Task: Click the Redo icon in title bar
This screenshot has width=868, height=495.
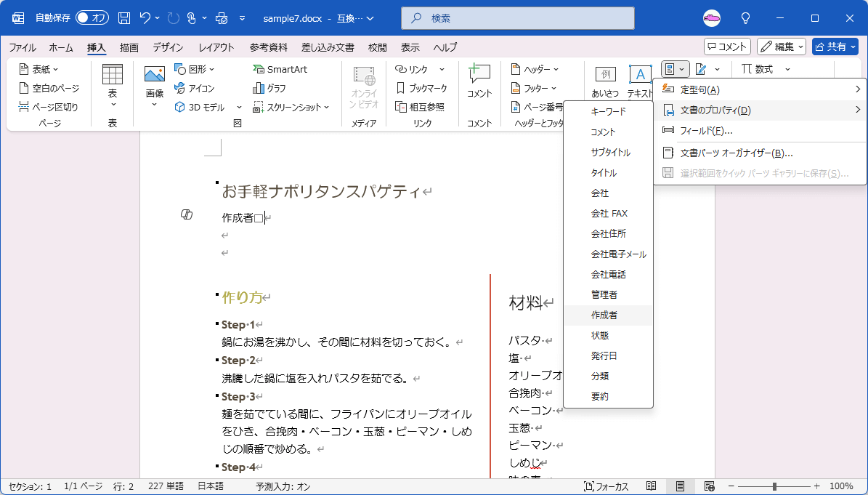Action: point(174,18)
